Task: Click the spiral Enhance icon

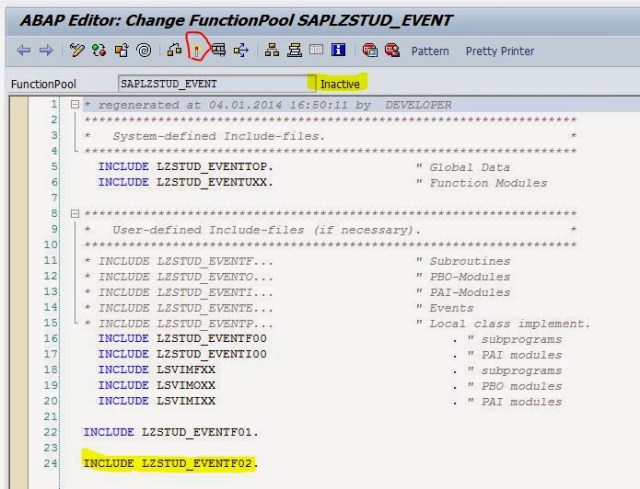Action: (144, 50)
